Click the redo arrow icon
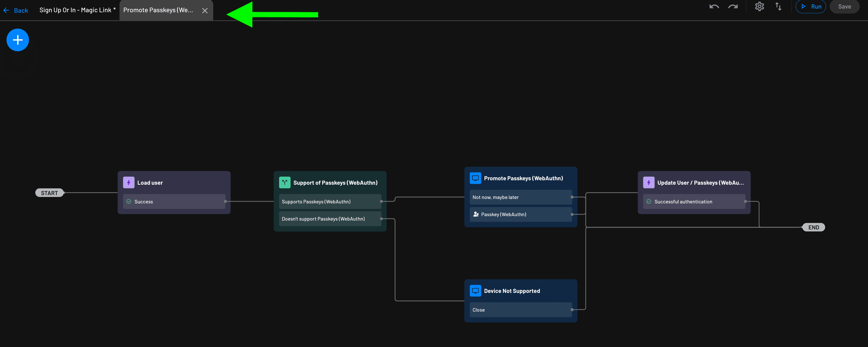868x347 pixels. point(733,7)
